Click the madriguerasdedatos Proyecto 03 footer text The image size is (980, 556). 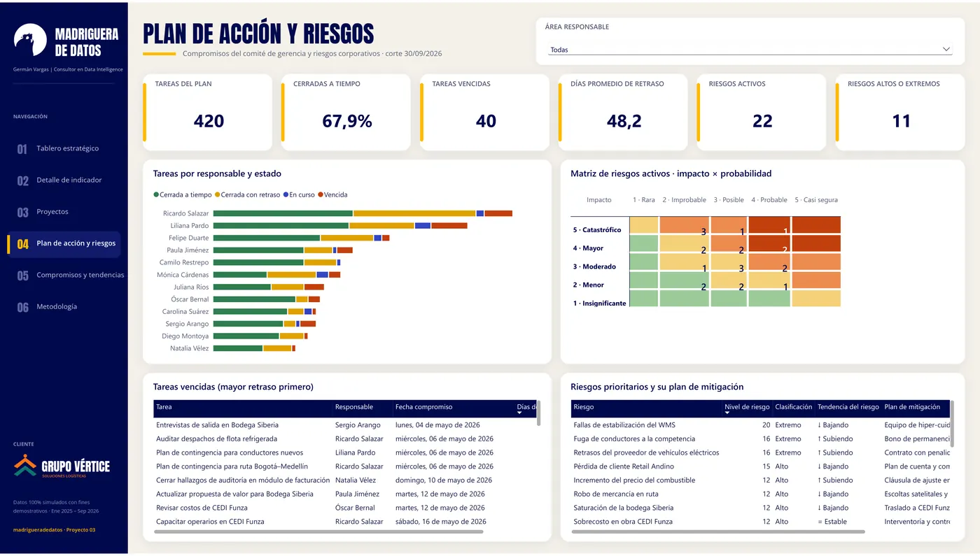54,530
